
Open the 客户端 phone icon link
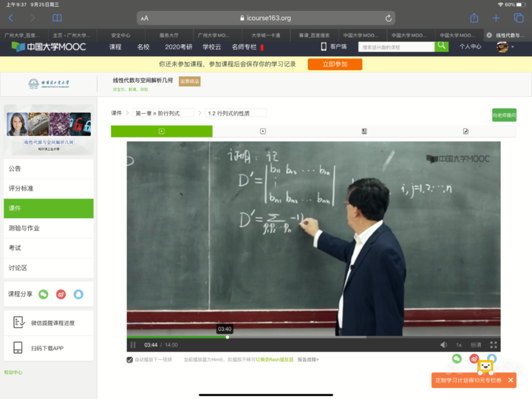[x=334, y=47]
